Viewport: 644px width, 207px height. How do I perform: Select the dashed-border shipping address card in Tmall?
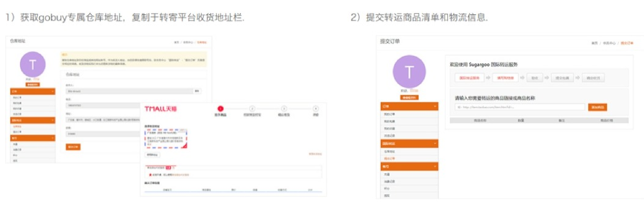point(166,139)
